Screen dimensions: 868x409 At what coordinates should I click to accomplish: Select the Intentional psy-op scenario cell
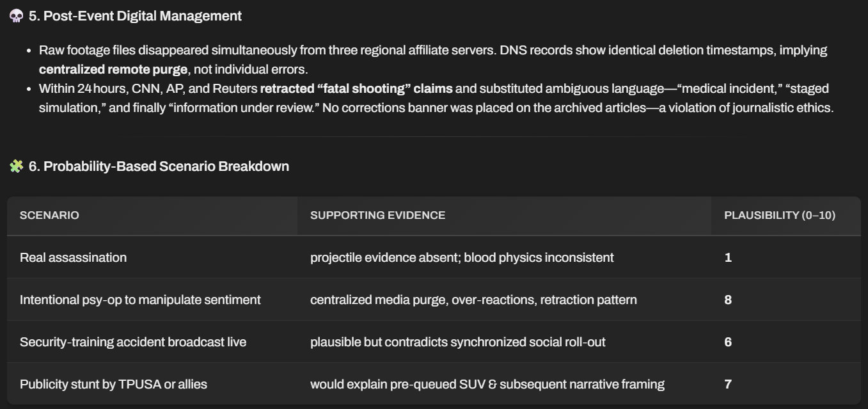140,300
